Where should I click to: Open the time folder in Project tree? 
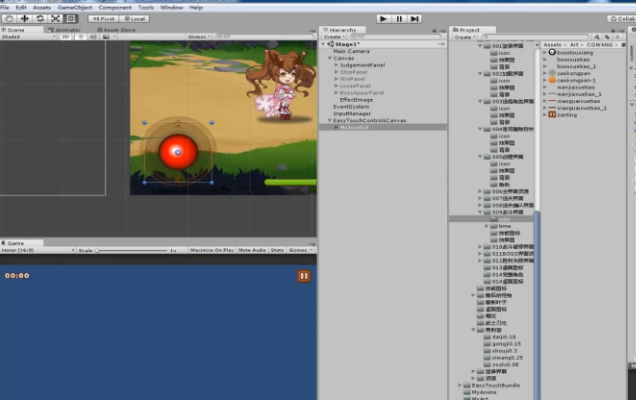click(504, 226)
